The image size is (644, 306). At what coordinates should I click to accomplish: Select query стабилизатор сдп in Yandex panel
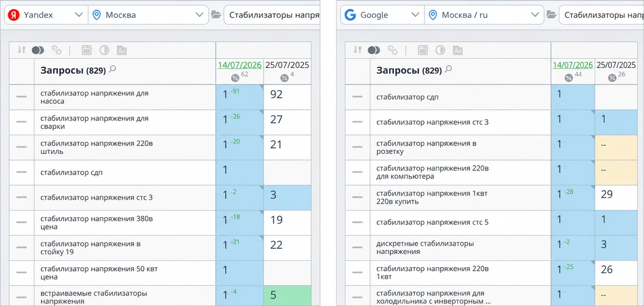(72, 173)
